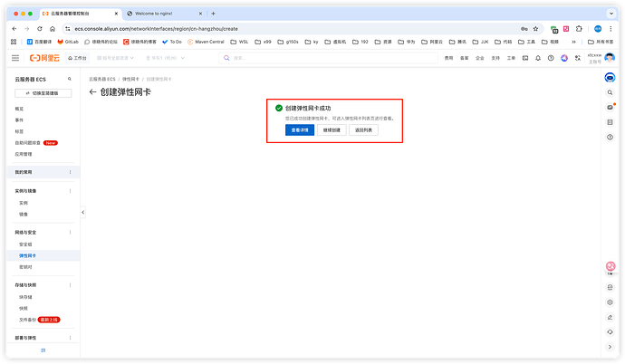
Task: Open the browser extensions puzzle icon
Action: [x=580, y=28]
